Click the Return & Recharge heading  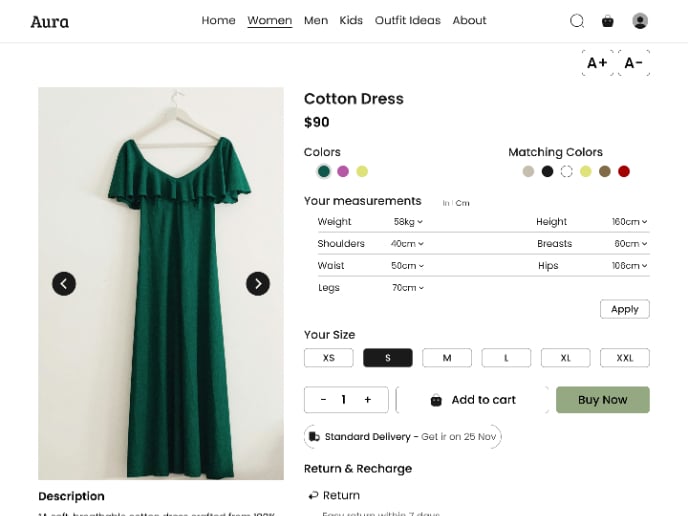[358, 469]
